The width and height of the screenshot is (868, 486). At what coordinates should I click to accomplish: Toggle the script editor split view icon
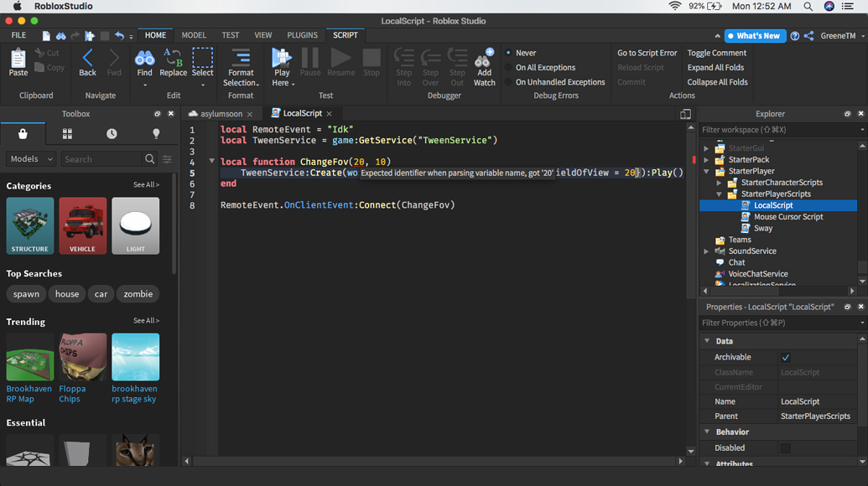click(685, 114)
